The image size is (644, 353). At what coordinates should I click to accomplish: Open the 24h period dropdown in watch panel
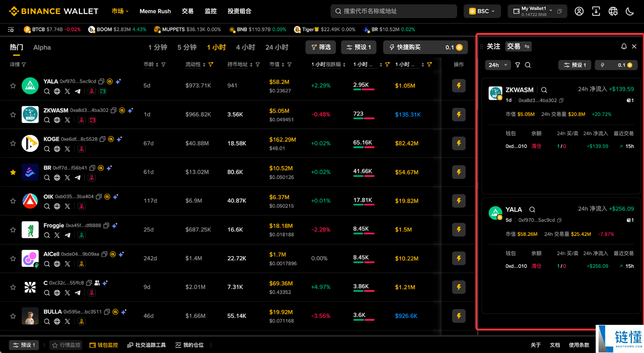(498, 65)
